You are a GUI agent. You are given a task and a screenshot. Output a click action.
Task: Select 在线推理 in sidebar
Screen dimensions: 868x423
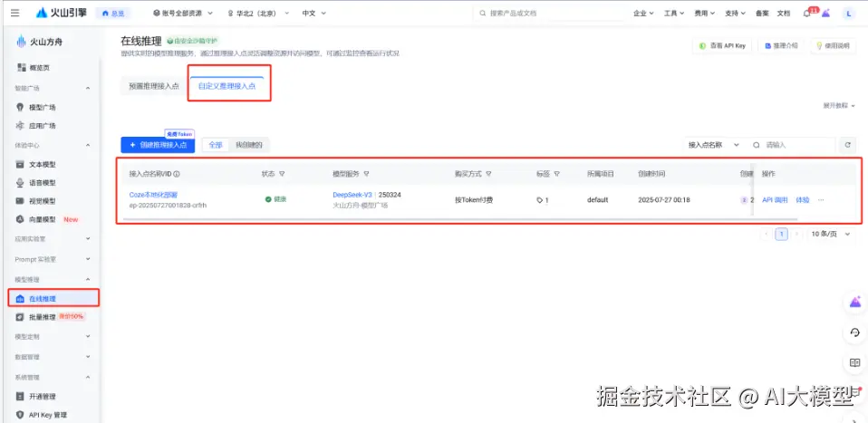pyautogui.click(x=53, y=298)
